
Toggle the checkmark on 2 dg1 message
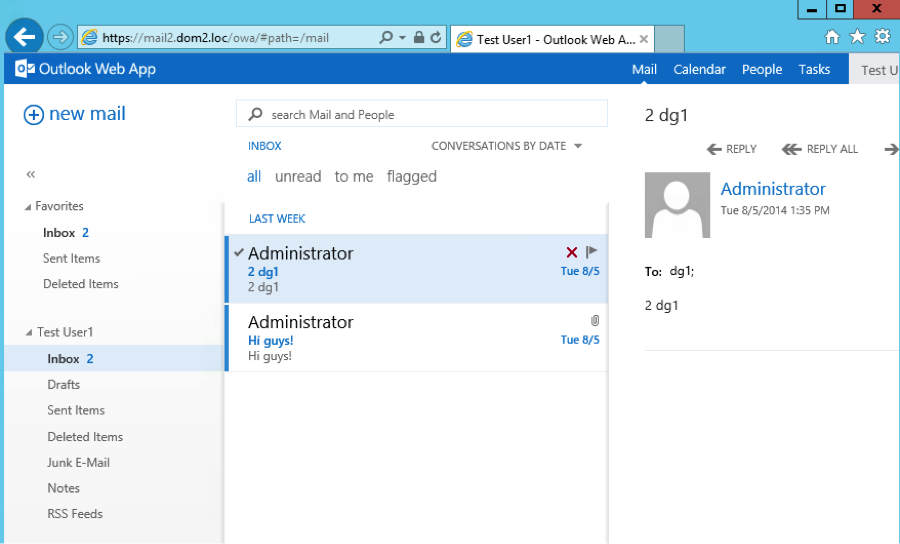tap(238, 252)
